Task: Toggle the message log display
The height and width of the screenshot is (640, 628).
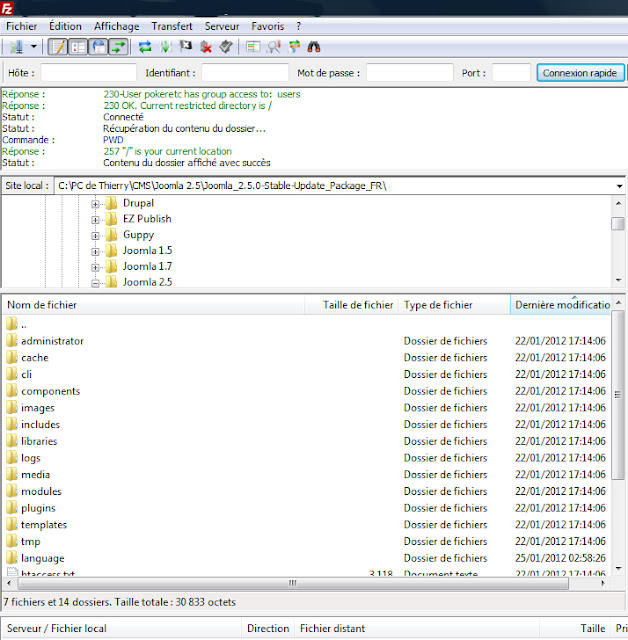Action: pos(58,47)
